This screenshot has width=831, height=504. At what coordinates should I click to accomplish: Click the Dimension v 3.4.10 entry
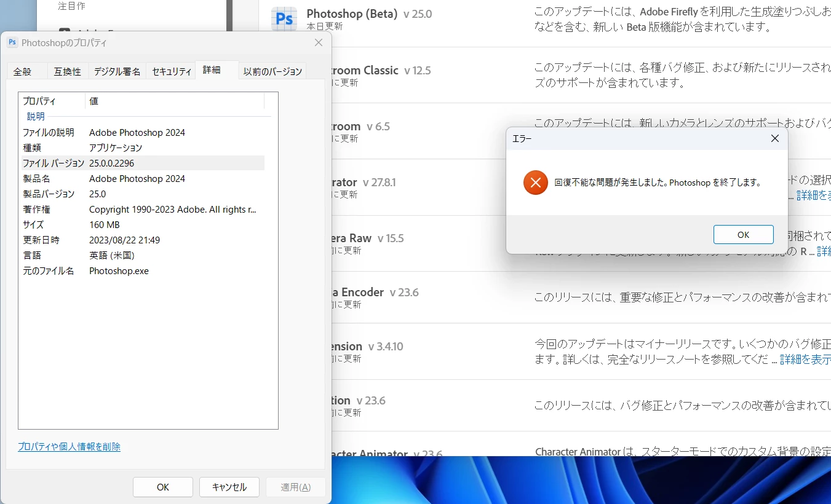pyautogui.click(x=368, y=346)
